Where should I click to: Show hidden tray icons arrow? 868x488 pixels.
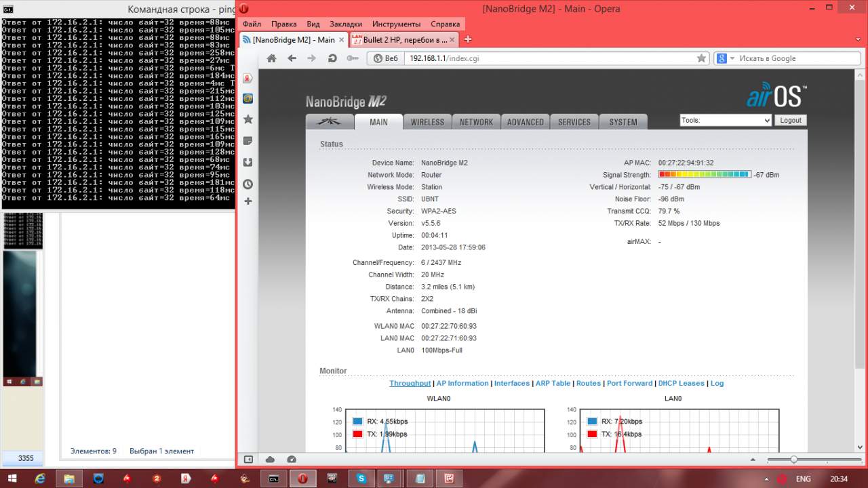click(766, 479)
